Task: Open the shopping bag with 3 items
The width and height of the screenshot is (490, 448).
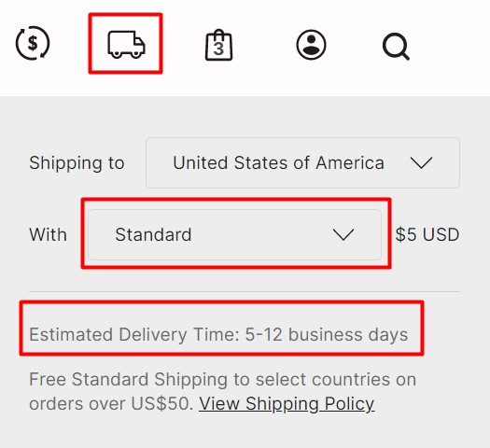Action: pyautogui.click(x=218, y=45)
